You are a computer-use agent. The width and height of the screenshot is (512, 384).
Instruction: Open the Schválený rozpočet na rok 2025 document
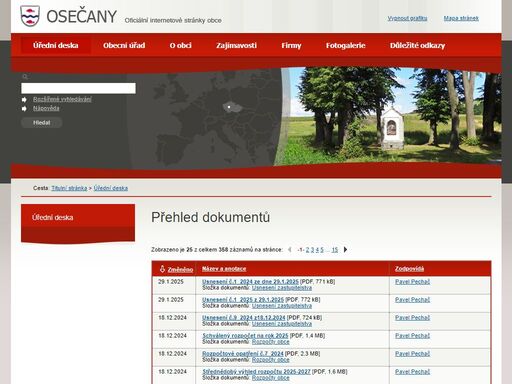pos(245,336)
